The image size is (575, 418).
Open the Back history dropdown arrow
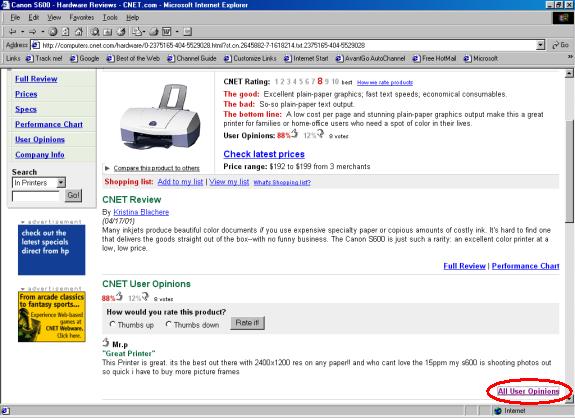tap(22, 32)
